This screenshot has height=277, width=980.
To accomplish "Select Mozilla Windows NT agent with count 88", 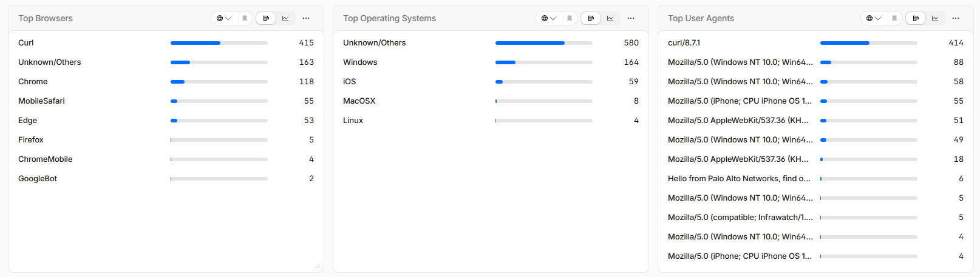I will click(x=815, y=62).
